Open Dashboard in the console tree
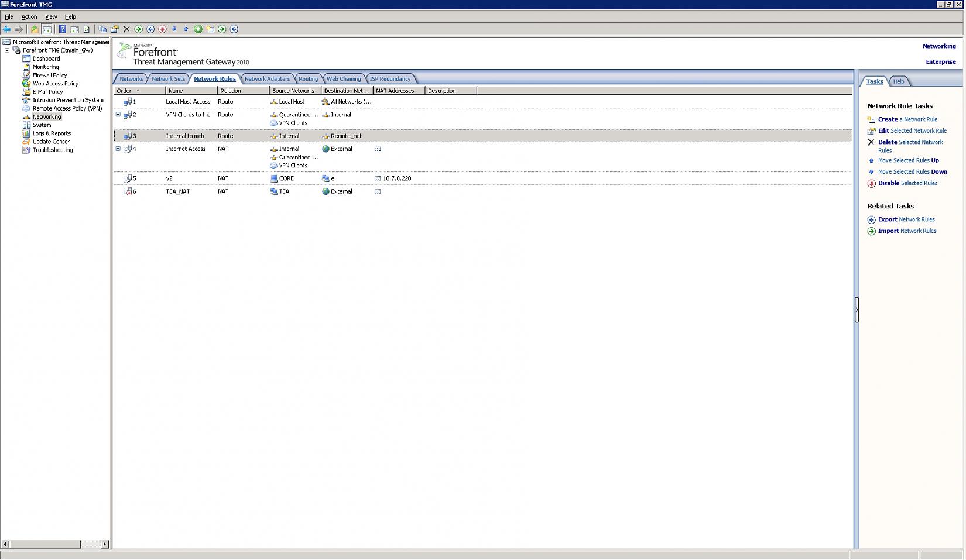This screenshot has height=560, width=966. pos(46,59)
